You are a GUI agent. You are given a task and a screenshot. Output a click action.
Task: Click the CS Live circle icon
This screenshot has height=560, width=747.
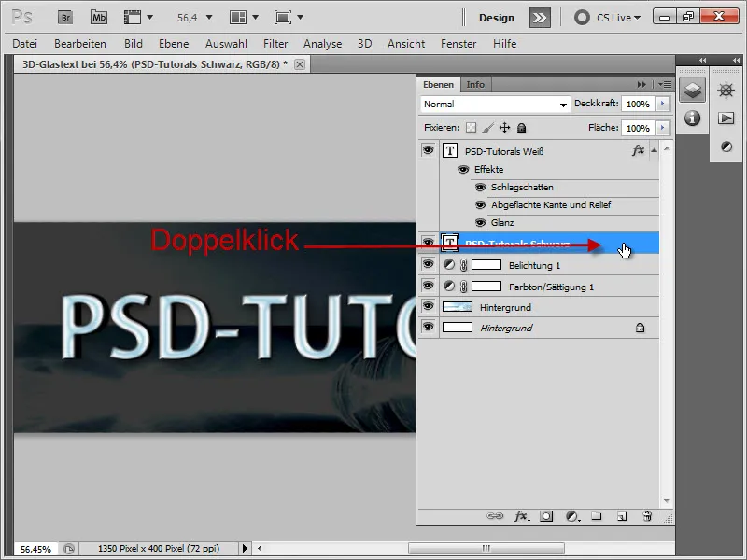582,18
